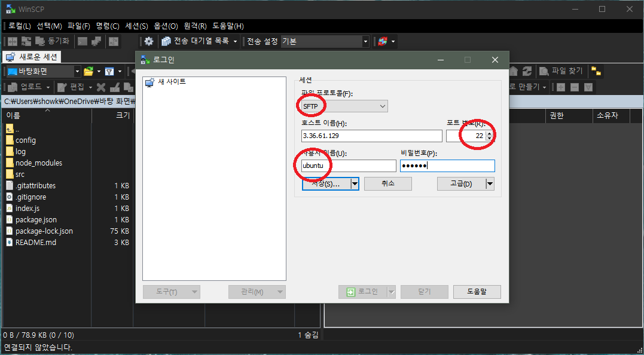Expand the transfer queue list dropdown arrow
Viewport: 644px width, 355px height.
click(236, 41)
